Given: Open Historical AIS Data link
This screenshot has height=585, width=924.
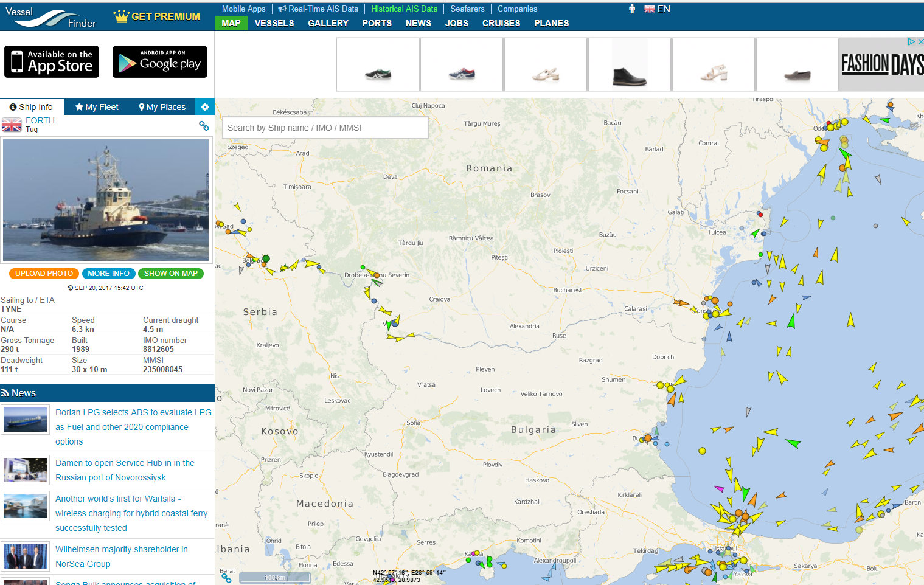Looking at the screenshot, I should tap(404, 9).
